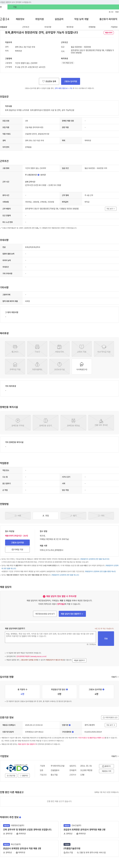This screenshot has height=868, width=119.
Task: Open the 실업급여 main menu
Action: (59, 19)
